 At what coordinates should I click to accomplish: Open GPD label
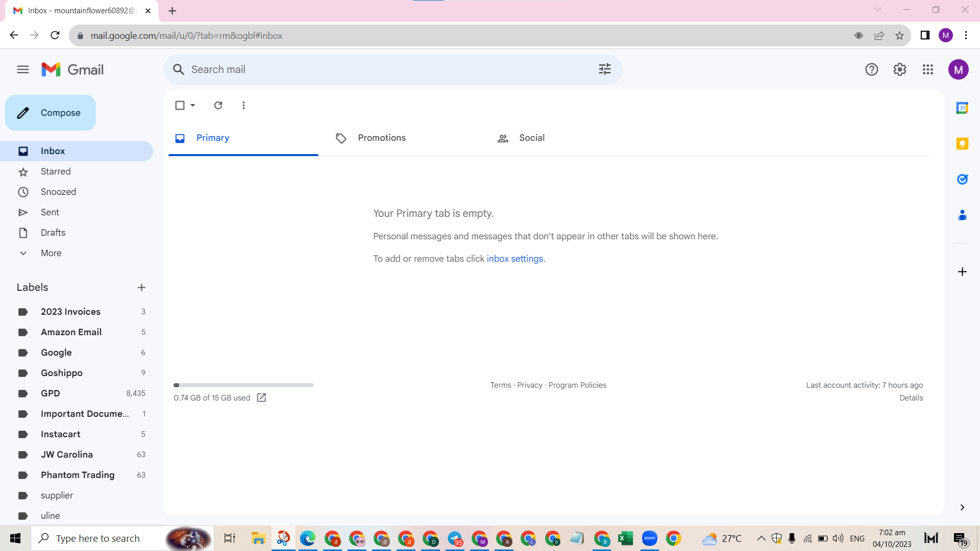tap(77, 393)
